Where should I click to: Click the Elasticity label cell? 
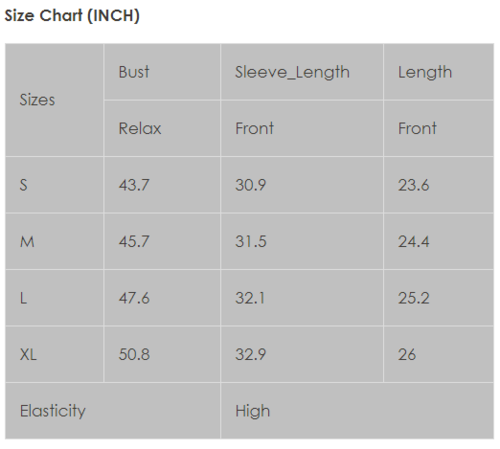tap(113, 411)
